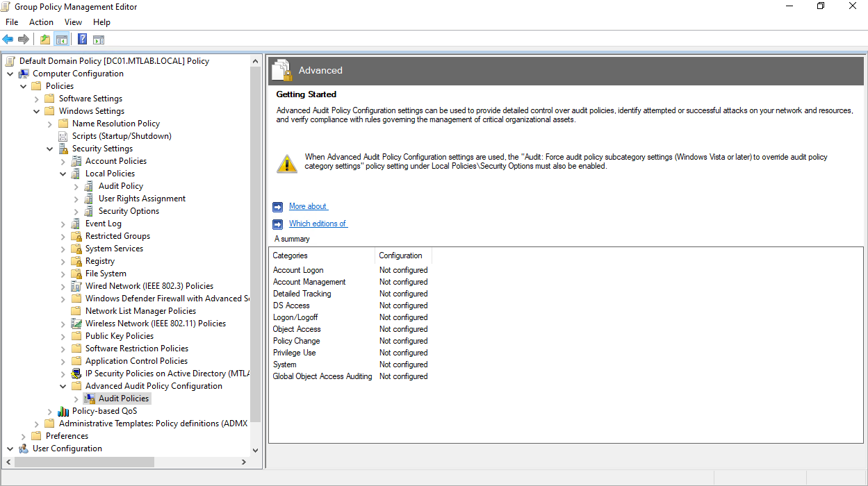Click the Event Log icon
868x486 pixels.
coord(76,224)
